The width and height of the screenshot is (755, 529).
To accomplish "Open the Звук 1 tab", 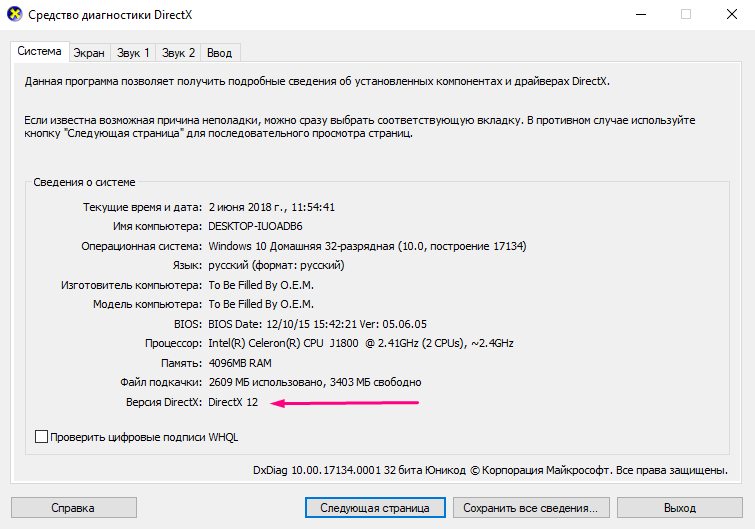I will coord(133,53).
